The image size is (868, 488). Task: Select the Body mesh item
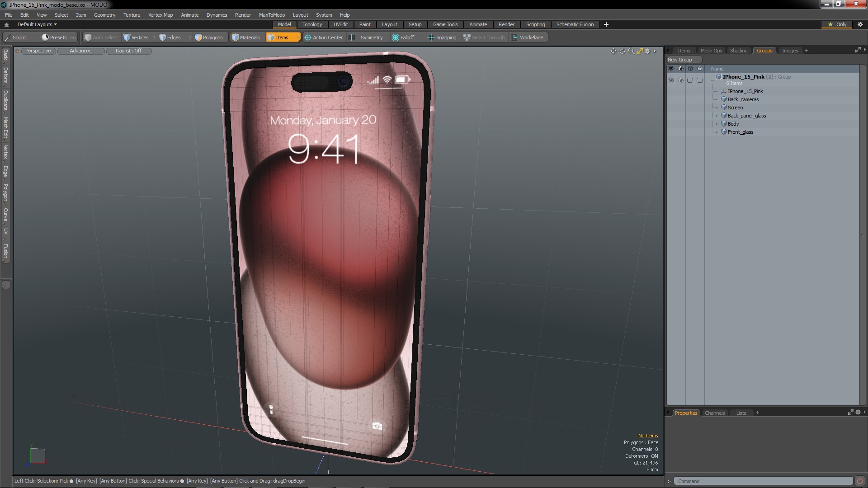point(733,124)
